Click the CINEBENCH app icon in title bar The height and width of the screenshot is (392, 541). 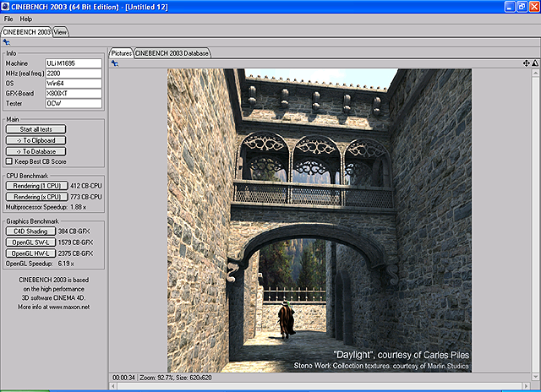pyautogui.click(x=5, y=7)
